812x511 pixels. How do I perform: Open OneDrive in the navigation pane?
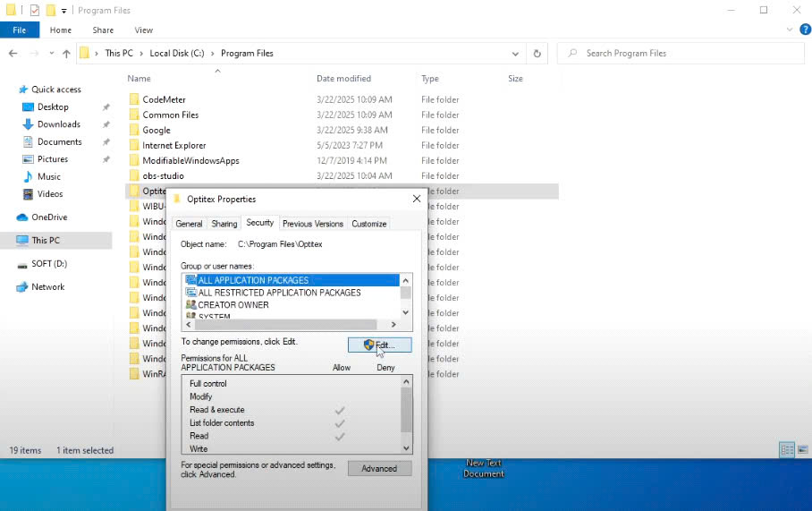(49, 217)
